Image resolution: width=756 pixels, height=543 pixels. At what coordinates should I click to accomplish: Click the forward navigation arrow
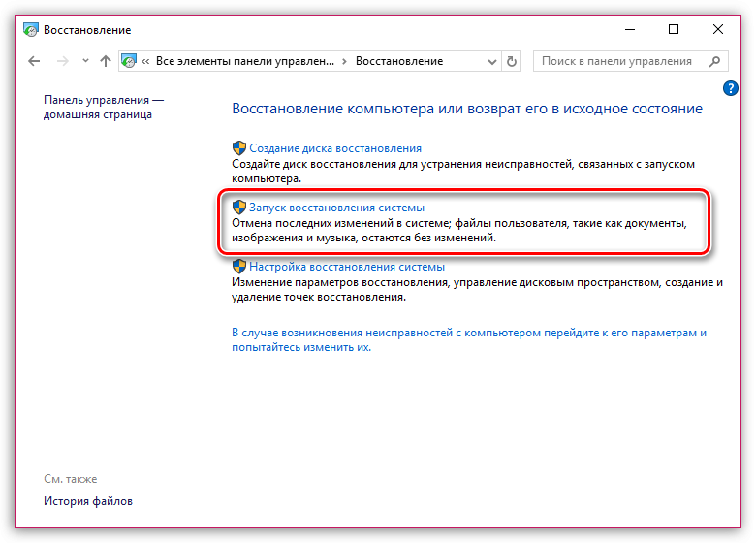63,61
